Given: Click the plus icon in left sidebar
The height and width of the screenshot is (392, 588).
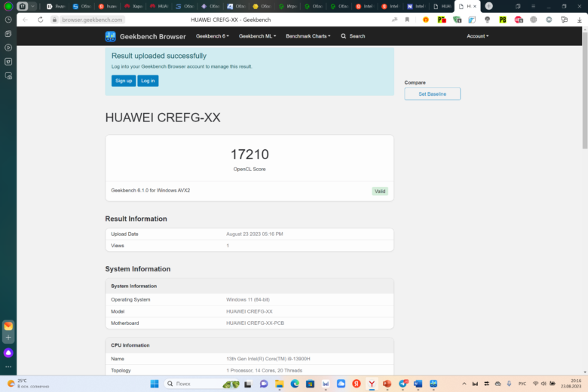Looking at the screenshot, I should 8,338.
